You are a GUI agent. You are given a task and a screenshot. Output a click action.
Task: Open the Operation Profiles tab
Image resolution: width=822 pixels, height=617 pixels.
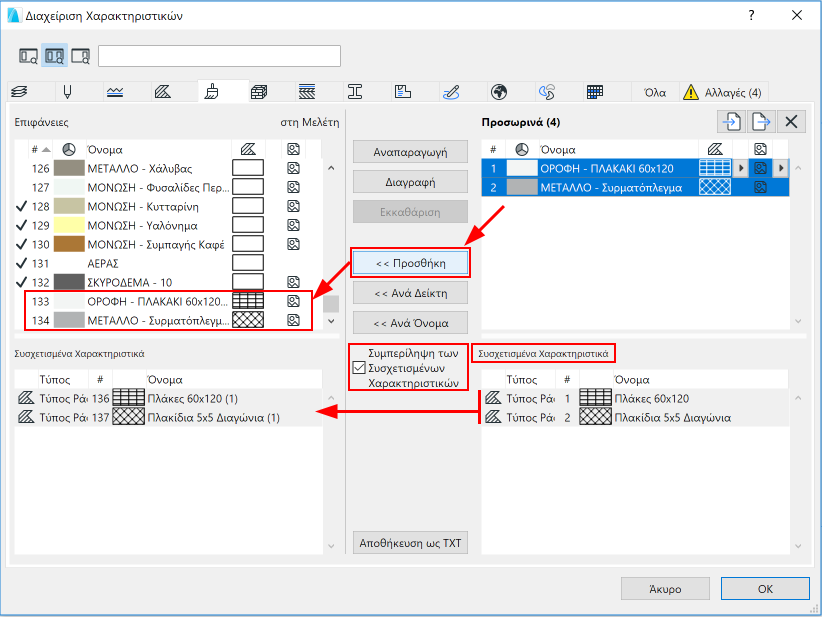(x=547, y=92)
